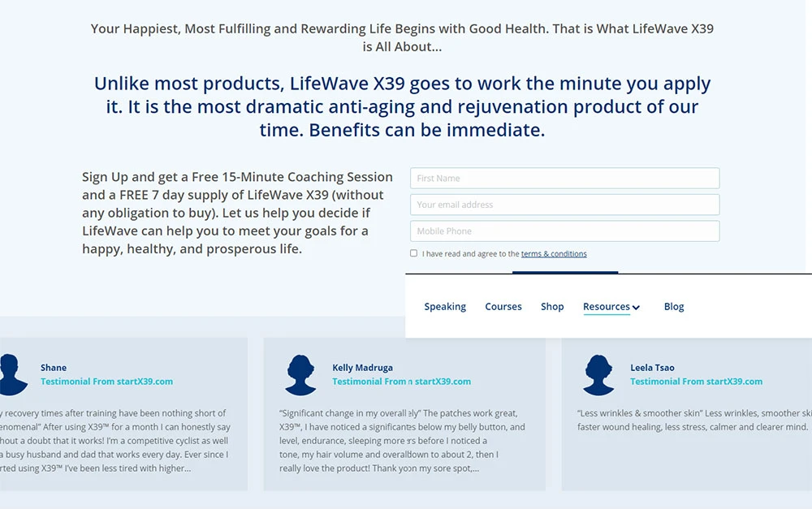Click the 'Less wrinkles & smoother skin' testimonial text
Image resolution: width=812 pixels, height=509 pixels.
(694, 420)
